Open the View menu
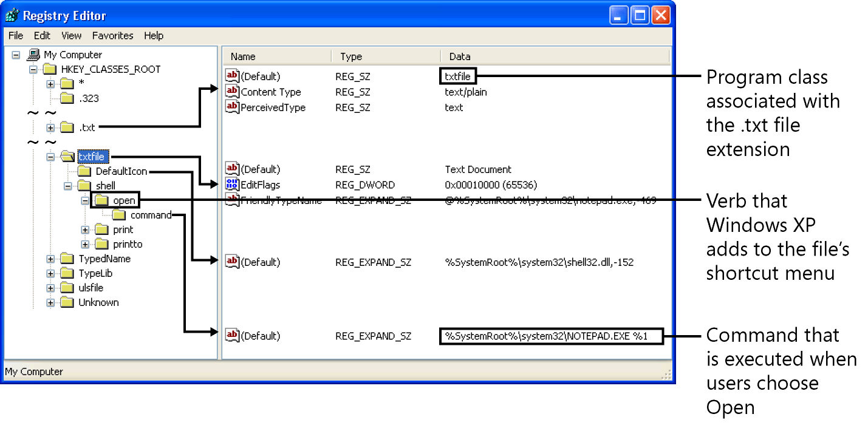This screenshot has width=868, height=431. 71,36
